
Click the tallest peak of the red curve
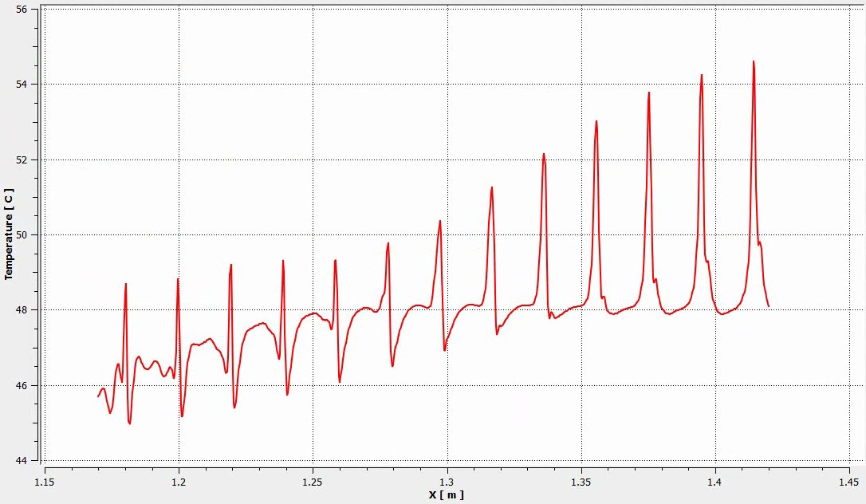[754, 61]
